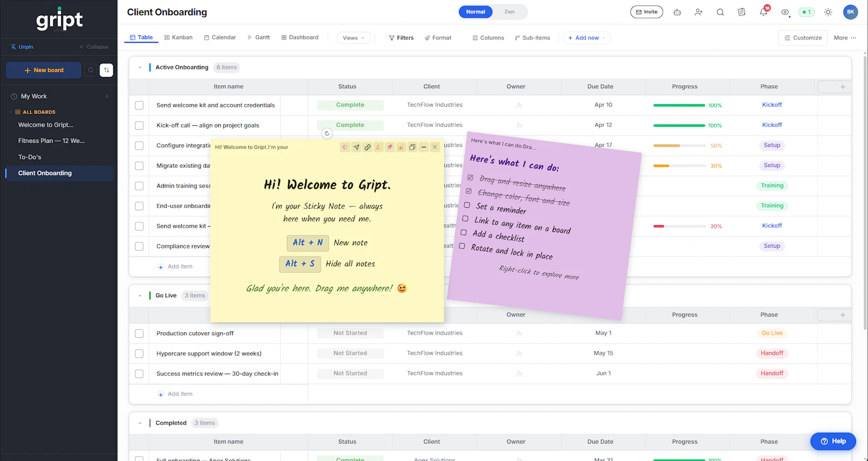The width and height of the screenshot is (868, 461).
Task: Check 'Set a reminder' on the purple note
Action: (467, 205)
